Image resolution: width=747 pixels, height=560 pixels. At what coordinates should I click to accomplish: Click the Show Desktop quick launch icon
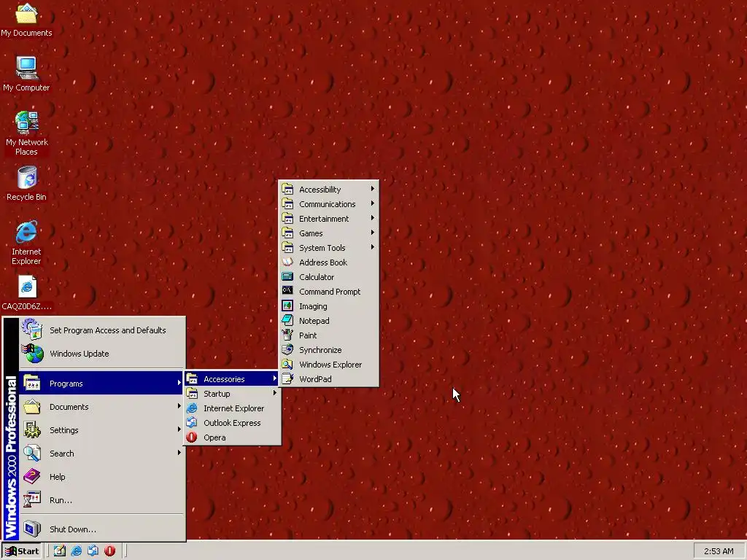(x=60, y=551)
